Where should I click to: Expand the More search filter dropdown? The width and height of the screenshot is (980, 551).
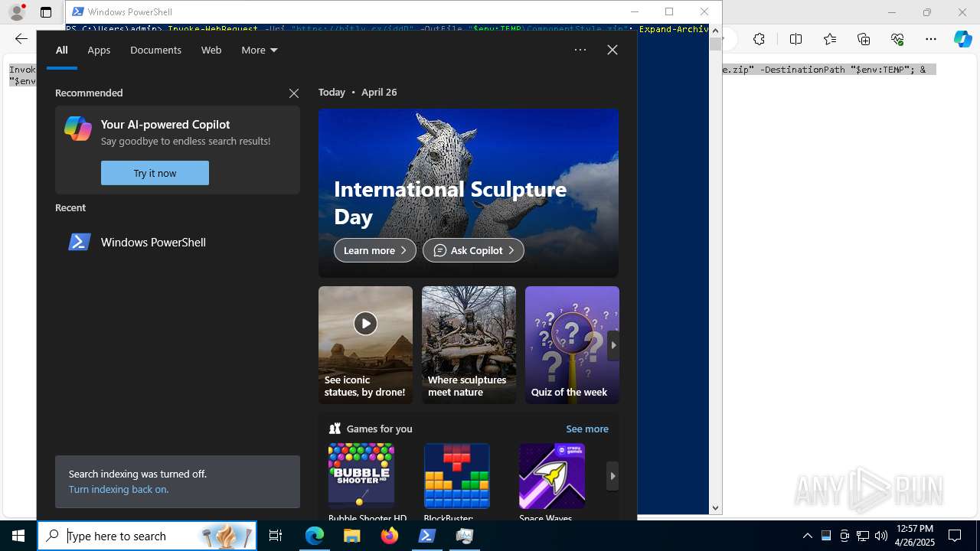[x=260, y=50]
